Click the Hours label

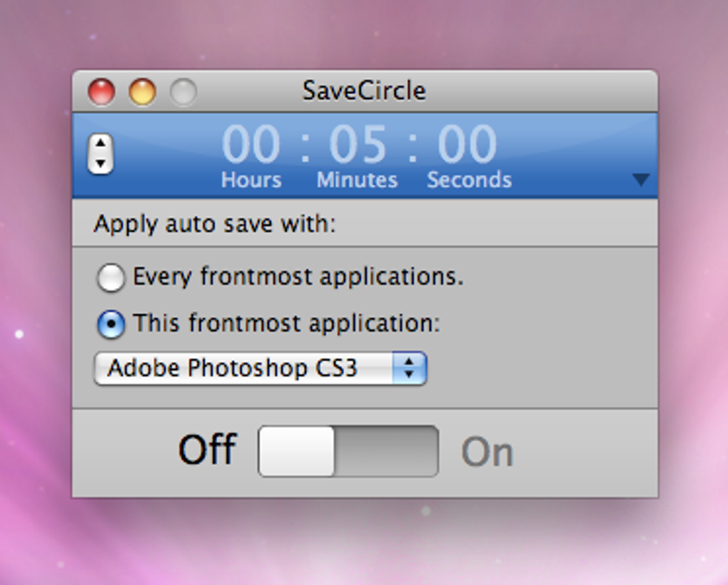click(251, 180)
